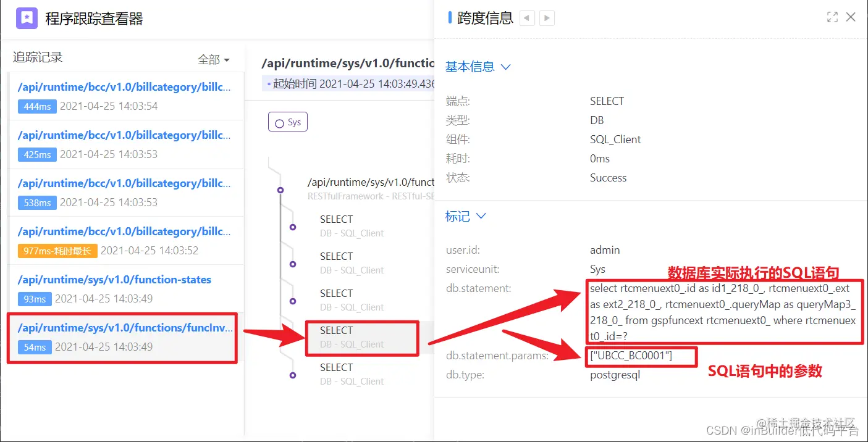This screenshot has height=442, width=868.
Task: Click the trace URL heading /api/runtime/sys/v1.0/functio
Action: (349, 63)
